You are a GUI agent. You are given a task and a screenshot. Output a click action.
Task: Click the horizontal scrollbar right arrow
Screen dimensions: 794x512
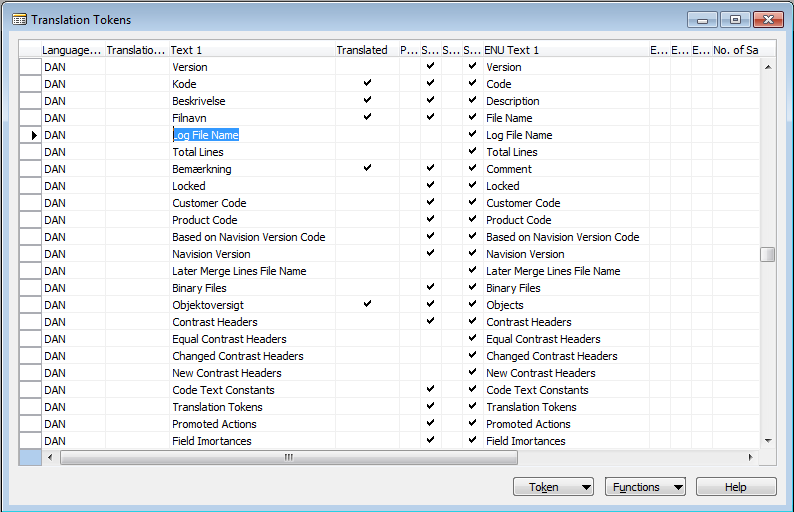(751, 457)
